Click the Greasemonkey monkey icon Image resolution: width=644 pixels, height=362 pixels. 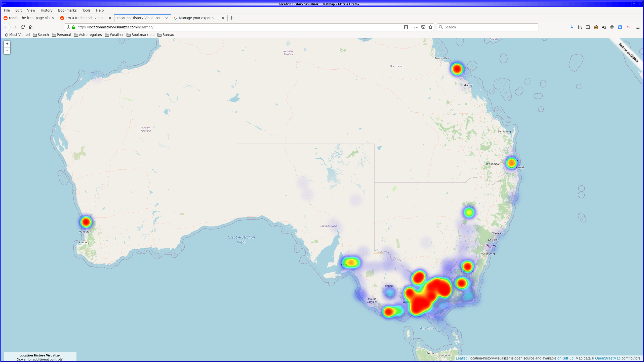click(596, 27)
